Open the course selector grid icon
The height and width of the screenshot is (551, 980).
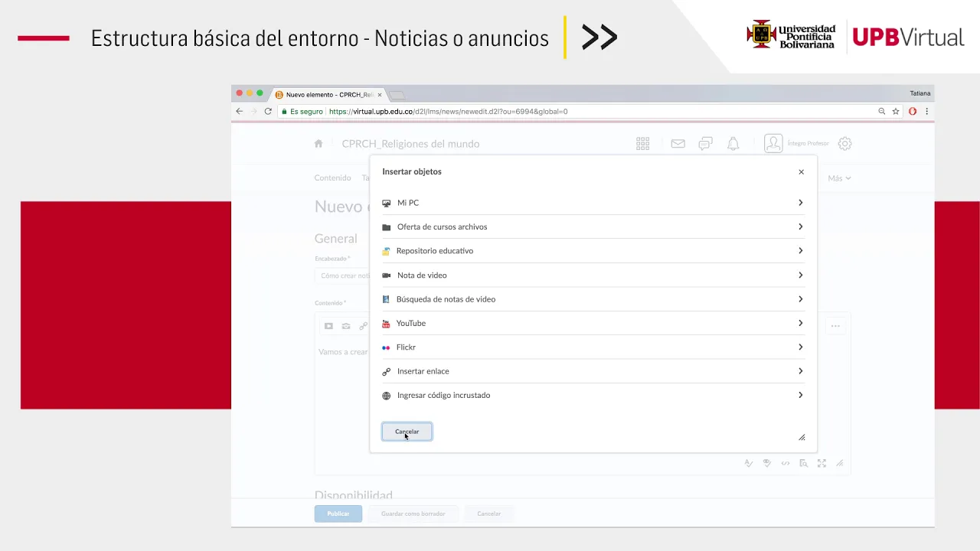pyautogui.click(x=642, y=143)
